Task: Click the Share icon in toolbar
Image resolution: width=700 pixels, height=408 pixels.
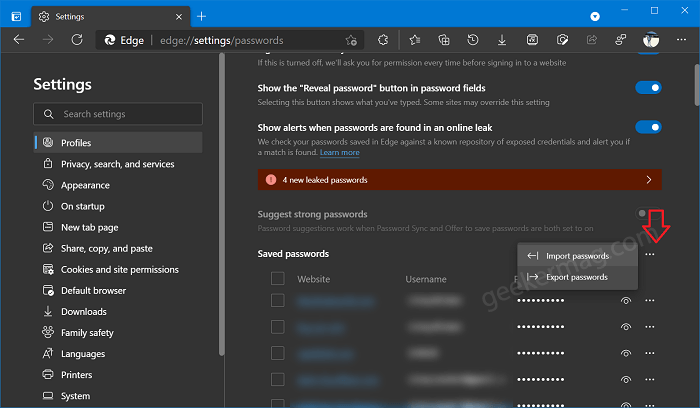Action: pos(592,40)
